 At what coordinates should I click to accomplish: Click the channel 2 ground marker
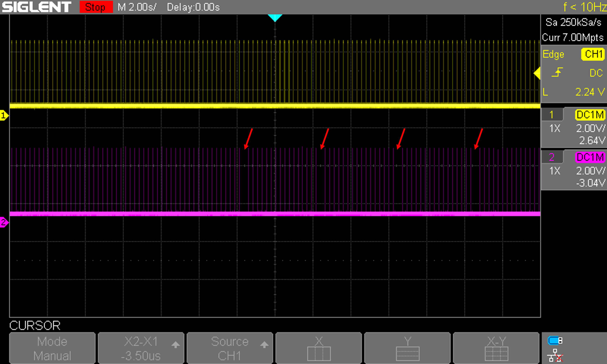[4, 222]
